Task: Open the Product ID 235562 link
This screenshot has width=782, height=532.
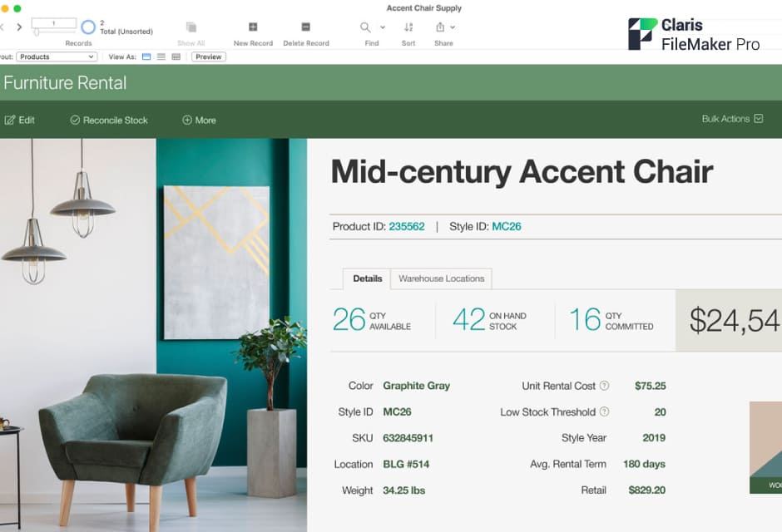Action: 407,226
